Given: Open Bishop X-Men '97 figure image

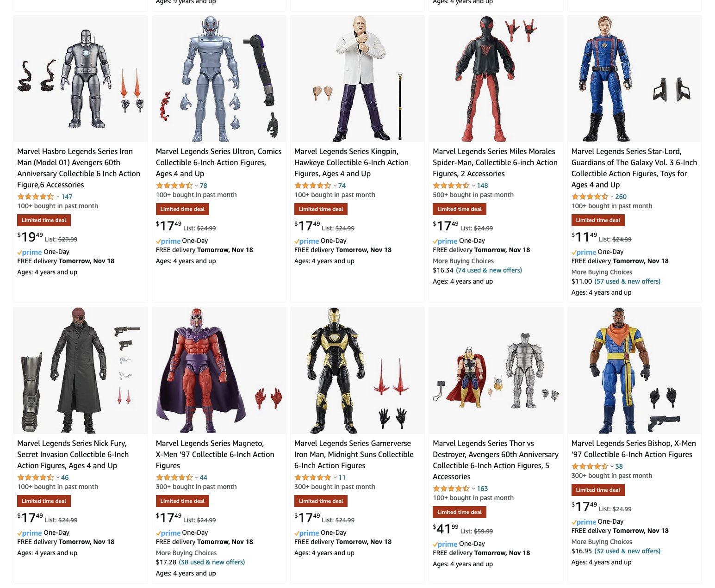Looking at the screenshot, I should [x=634, y=371].
